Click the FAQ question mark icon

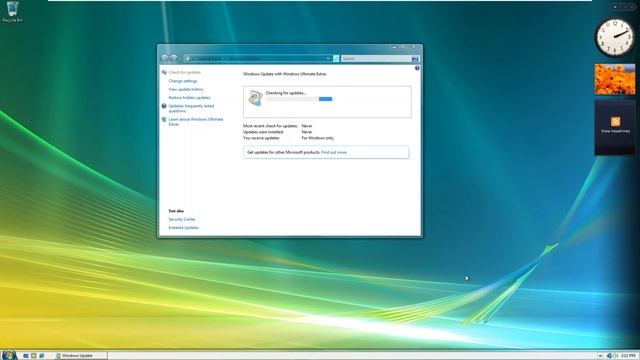(x=164, y=106)
